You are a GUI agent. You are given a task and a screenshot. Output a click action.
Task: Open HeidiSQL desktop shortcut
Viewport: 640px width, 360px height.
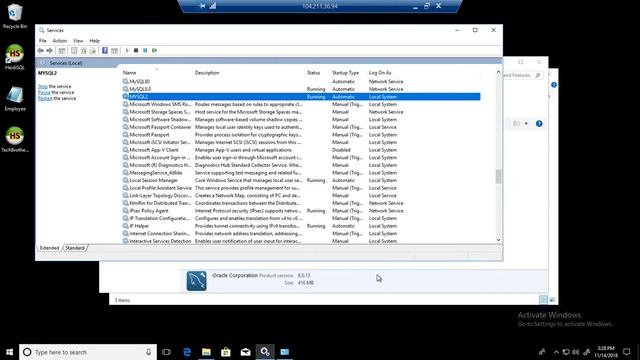[15, 57]
